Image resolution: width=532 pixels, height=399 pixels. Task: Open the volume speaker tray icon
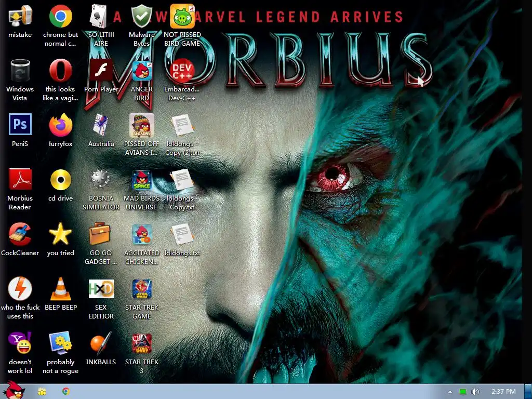pos(475,392)
